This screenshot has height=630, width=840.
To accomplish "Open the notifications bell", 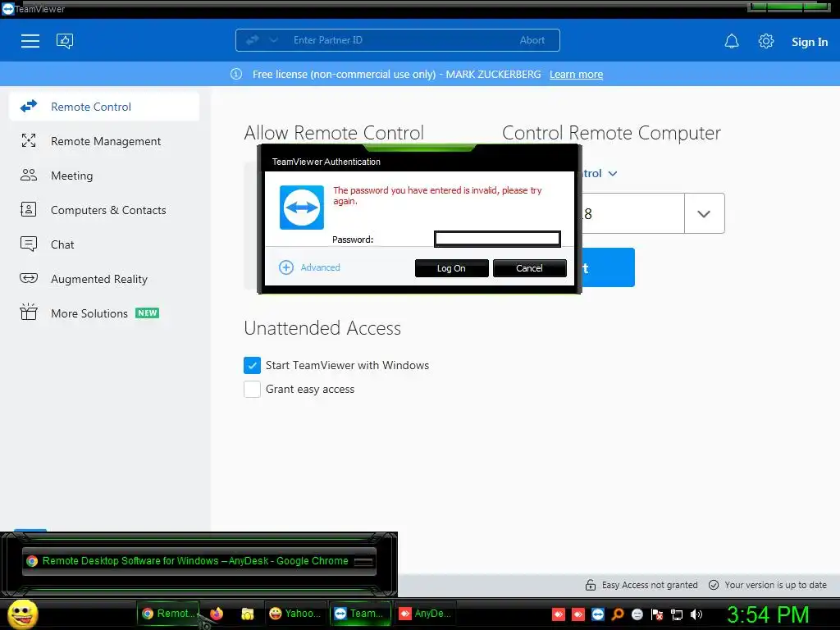I will click(732, 41).
